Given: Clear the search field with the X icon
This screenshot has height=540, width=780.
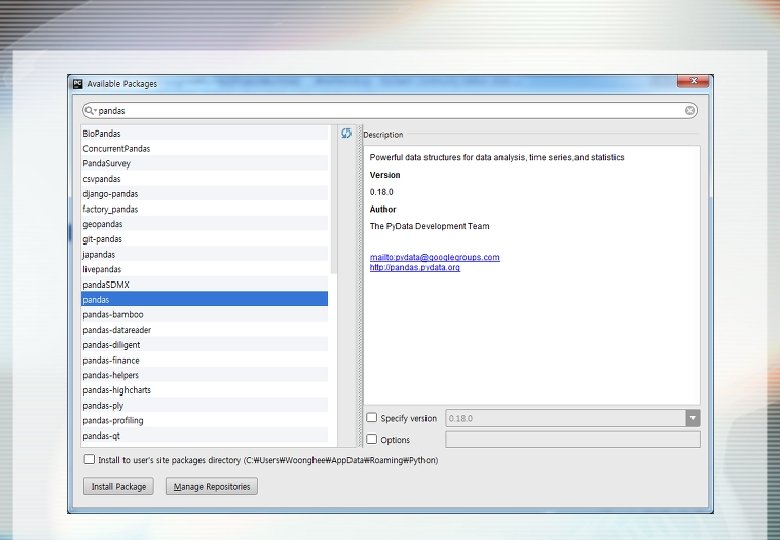Looking at the screenshot, I should pyautogui.click(x=689, y=110).
